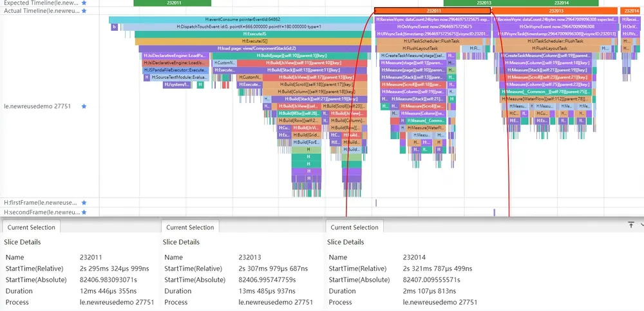Select the selected orange 232011 actual frame
The image size is (644, 311).
pyautogui.click(x=433, y=11)
